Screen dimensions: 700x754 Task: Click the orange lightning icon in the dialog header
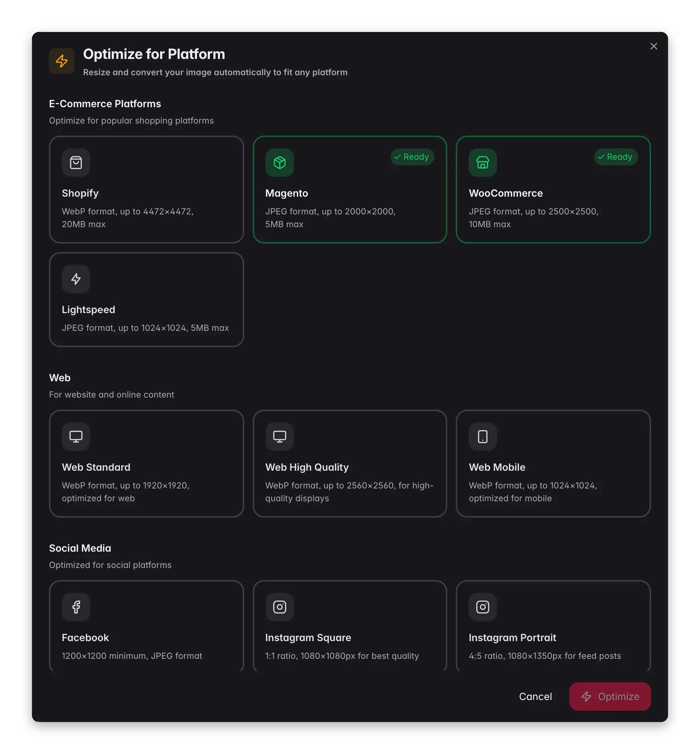point(62,61)
